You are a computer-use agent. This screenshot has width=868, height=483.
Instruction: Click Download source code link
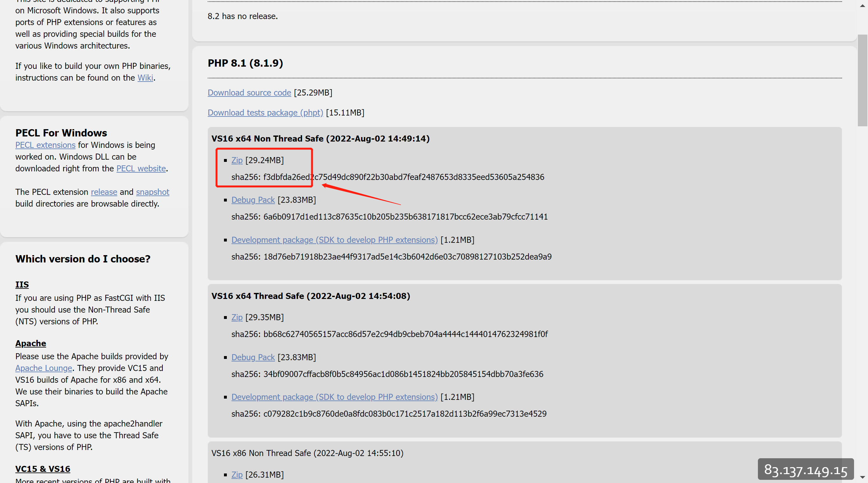(249, 93)
